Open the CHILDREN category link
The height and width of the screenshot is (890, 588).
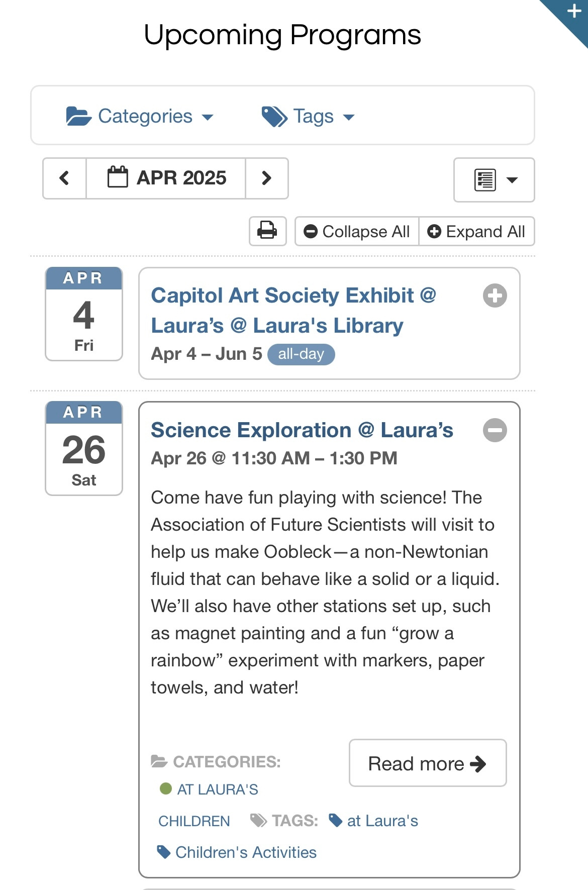pos(194,821)
